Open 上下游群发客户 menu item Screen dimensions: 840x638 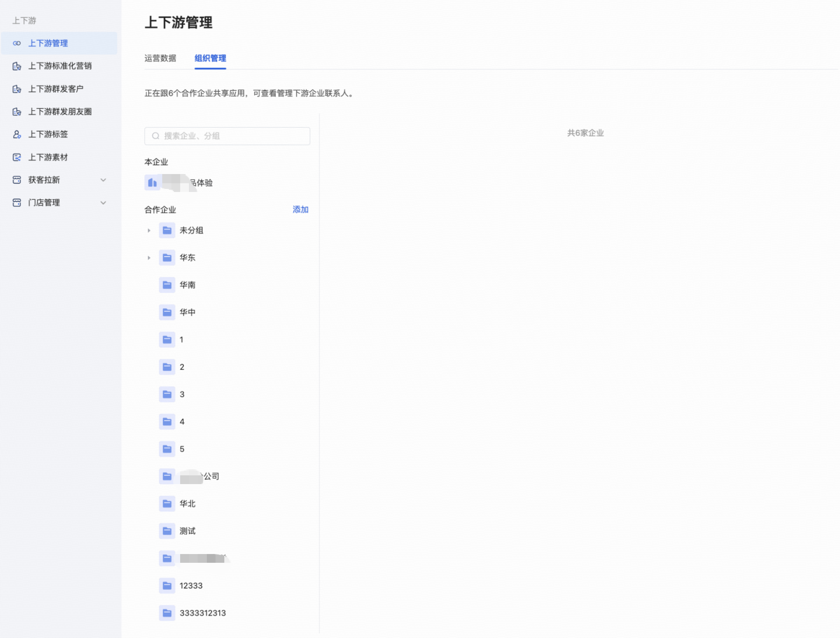tap(59, 89)
